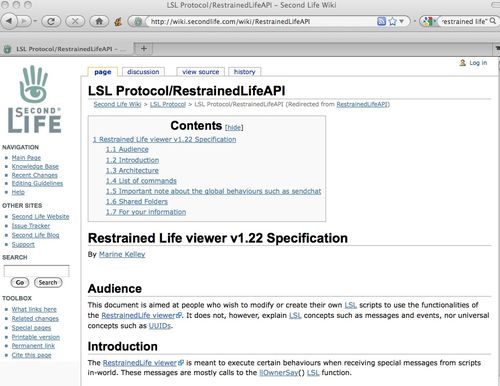This screenshot has width=500, height=386.
Task: Collapse the Contents box with [hide]
Action: pyautogui.click(x=234, y=127)
